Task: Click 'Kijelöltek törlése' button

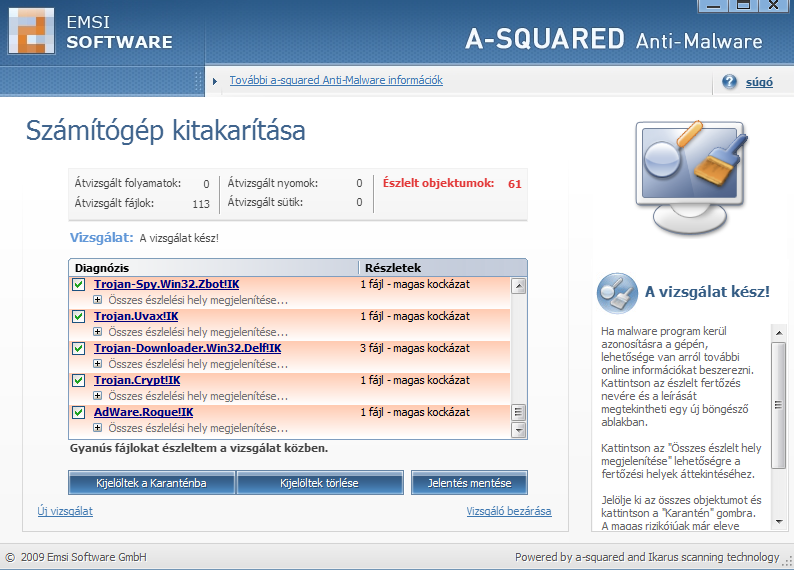Action: [320, 483]
